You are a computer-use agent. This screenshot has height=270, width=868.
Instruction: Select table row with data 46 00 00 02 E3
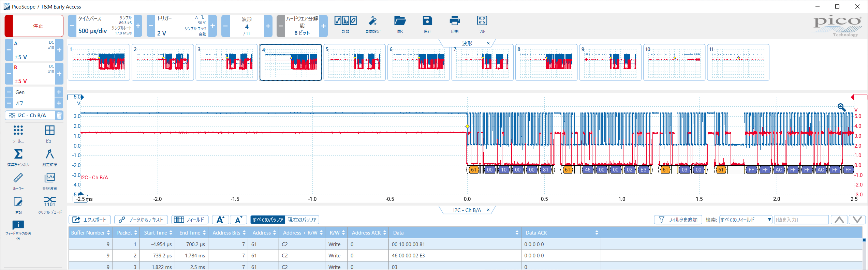(466, 256)
